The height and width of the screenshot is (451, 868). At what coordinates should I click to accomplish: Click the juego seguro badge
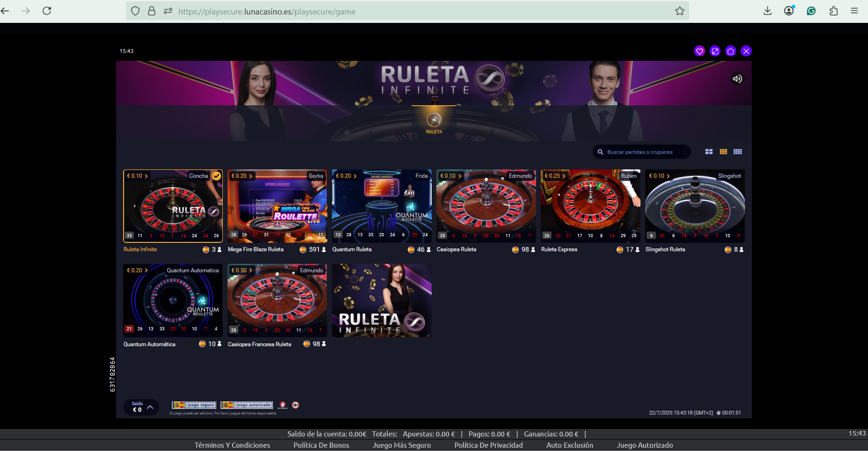coord(194,405)
